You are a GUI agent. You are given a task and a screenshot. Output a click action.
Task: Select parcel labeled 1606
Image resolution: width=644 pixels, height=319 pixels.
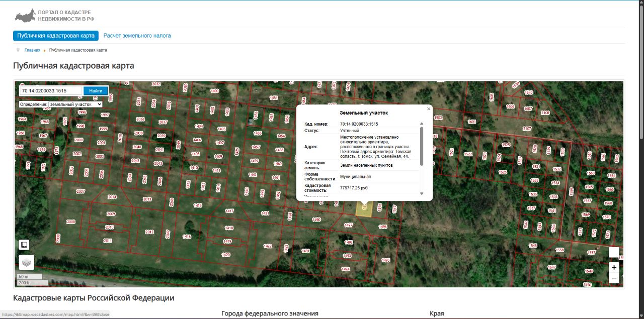pyautogui.click(x=510, y=107)
